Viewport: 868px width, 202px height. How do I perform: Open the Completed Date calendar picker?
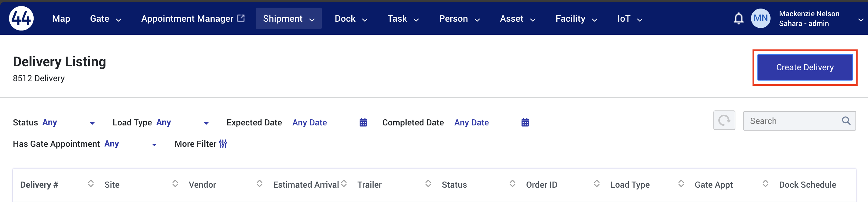tap(525, 123)
